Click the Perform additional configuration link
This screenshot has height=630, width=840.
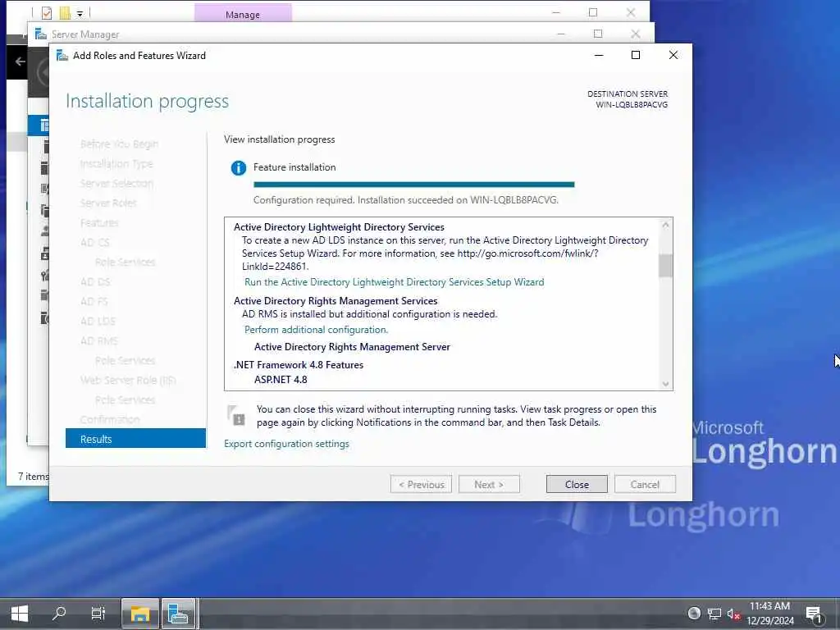tap(316, 330)
